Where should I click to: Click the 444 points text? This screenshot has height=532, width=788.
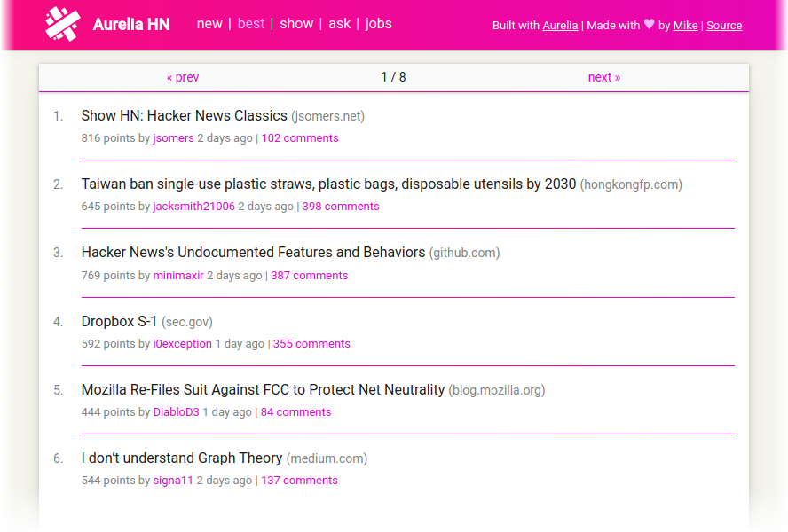click(108, 412)
